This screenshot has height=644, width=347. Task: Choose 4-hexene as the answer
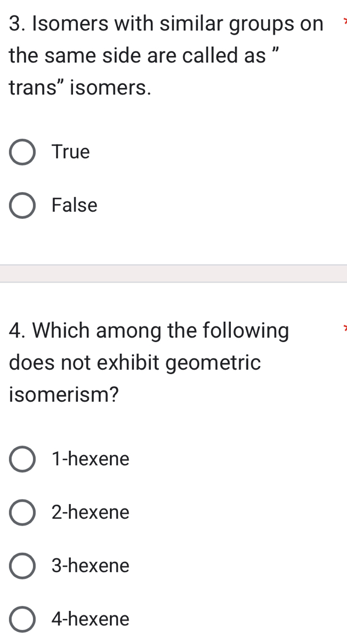pos(21,619)
